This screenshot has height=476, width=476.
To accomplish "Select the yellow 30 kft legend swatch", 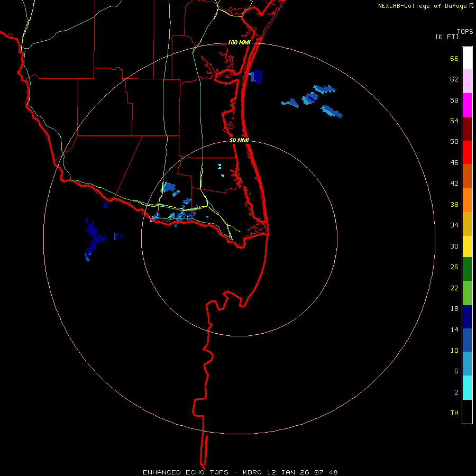I will tap(467, 246).
